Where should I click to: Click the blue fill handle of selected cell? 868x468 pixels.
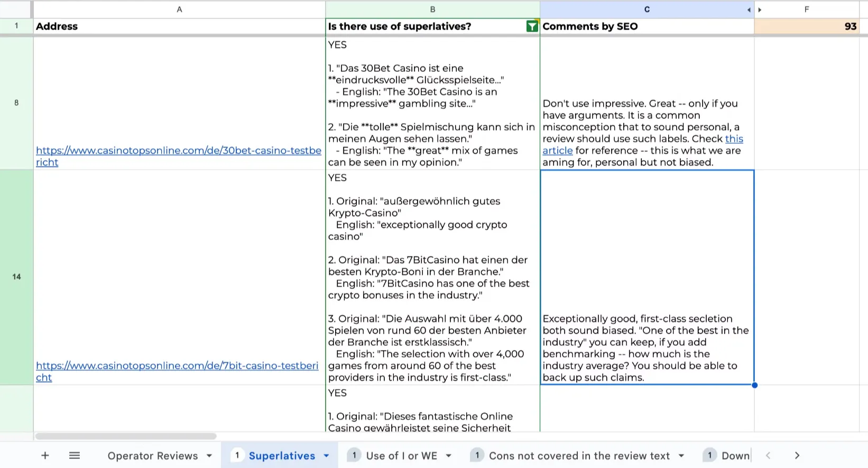coord(754,385)
